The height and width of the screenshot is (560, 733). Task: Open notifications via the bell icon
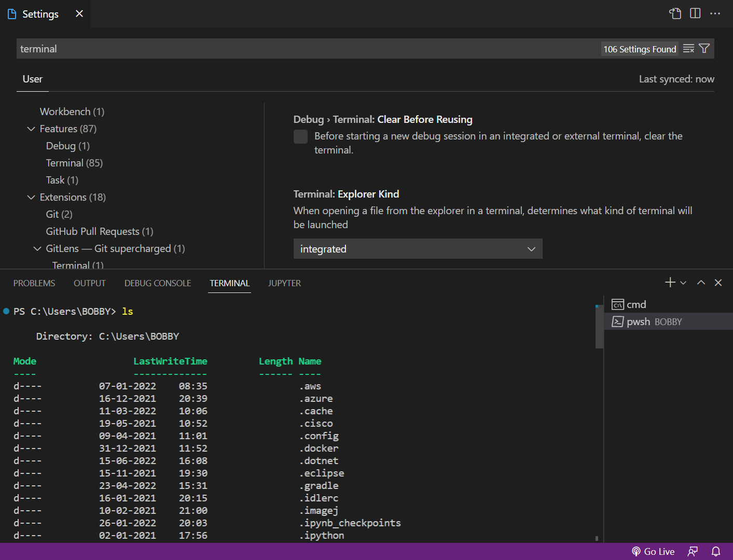click(716, 551)
